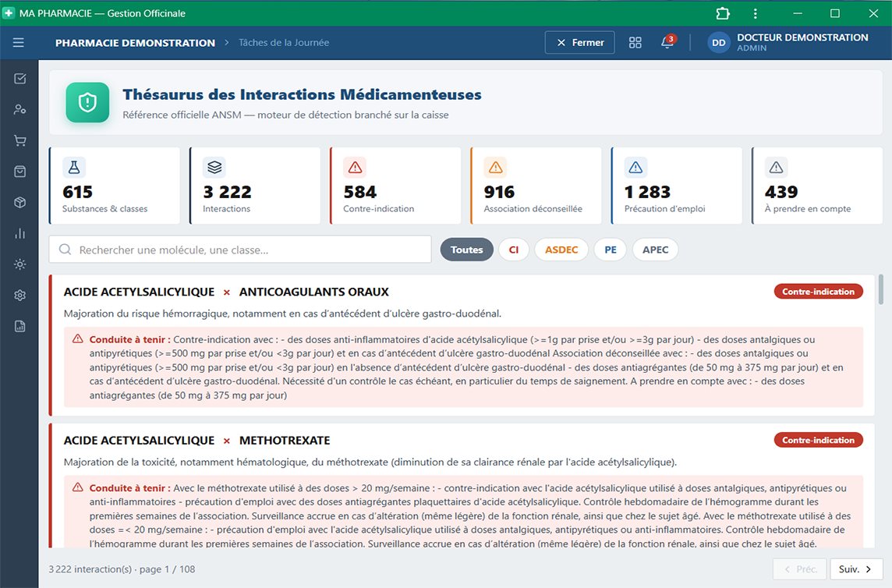Click the 'Majoration du risque hémorragique' description
Image resolution: width=892 pixels, height=588 pixels.
[282, 313]
